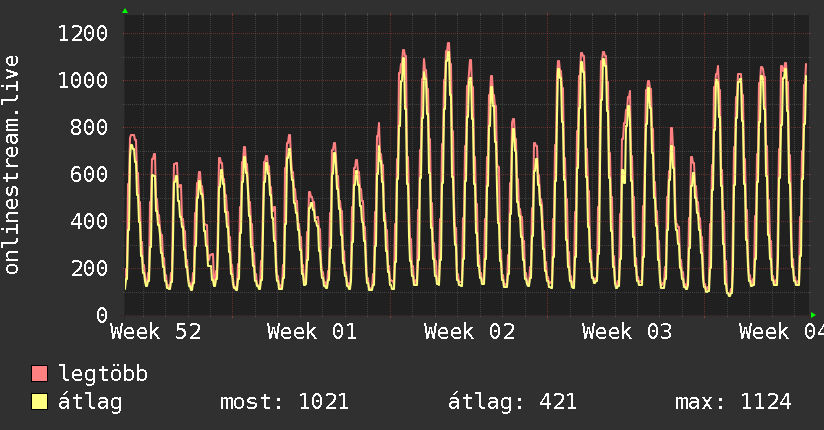Screen dimensions: 824x430
Task: Select the 600 y-axis tick label
Action: tap(88, 174)
